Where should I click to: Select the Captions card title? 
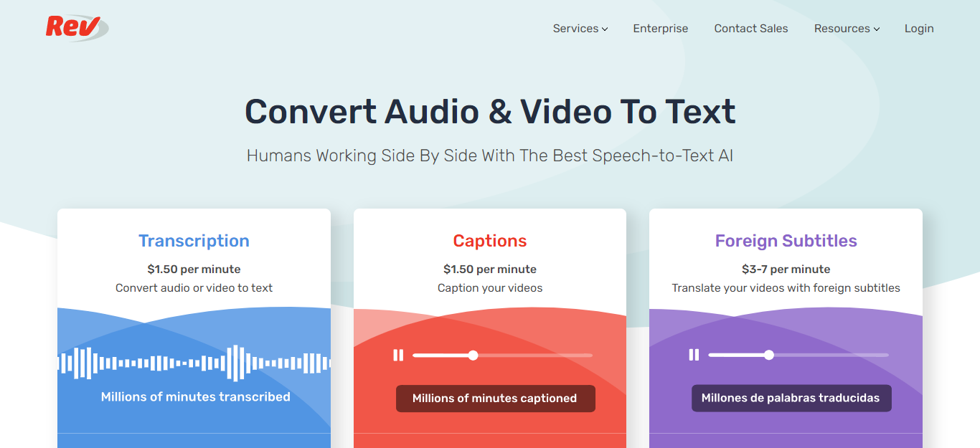tap(490, 241)
